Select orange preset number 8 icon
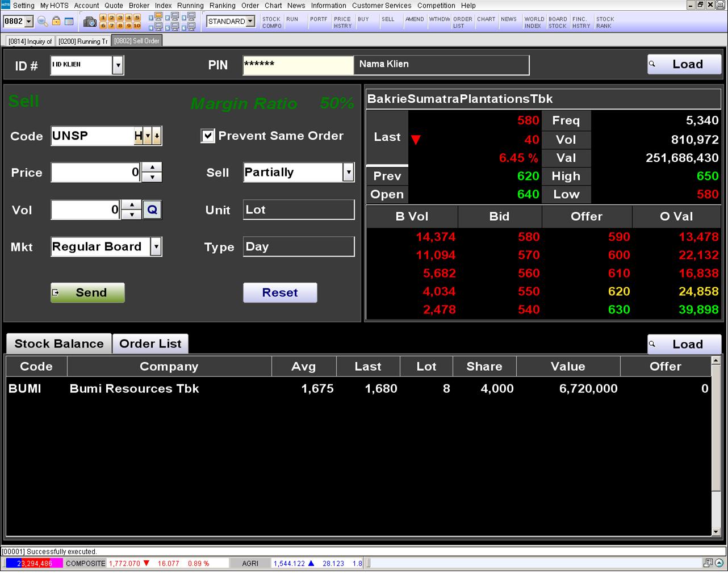The width and height of the screenshot is (728, 583). 120,26
